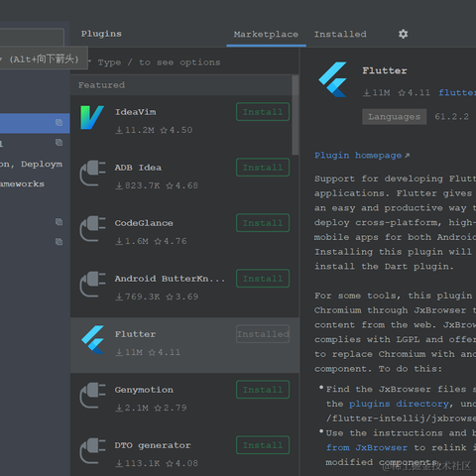Click the Installed label on Flutter row

pos(263,334)
